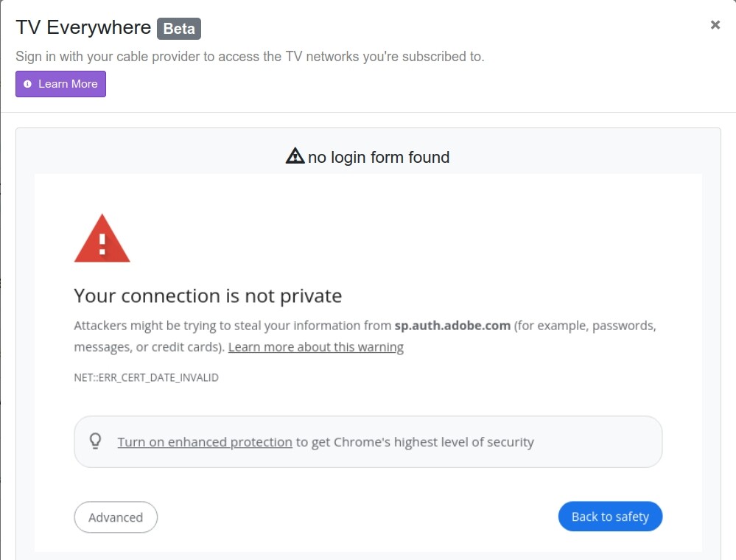Screen dimensions: 736x560
Task: Click the NET::ERR_CERT_DATE_INVALID error code
Action: click(146, 377)
